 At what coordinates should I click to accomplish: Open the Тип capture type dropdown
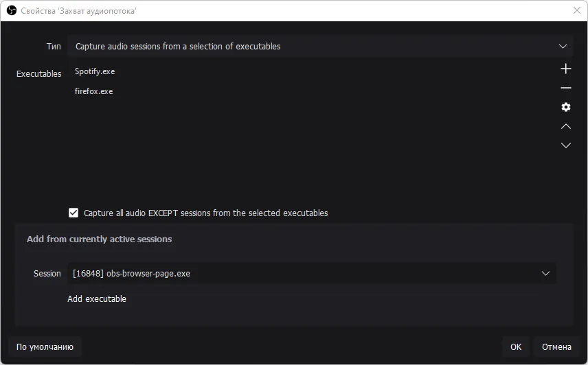(x=320, y=47)
